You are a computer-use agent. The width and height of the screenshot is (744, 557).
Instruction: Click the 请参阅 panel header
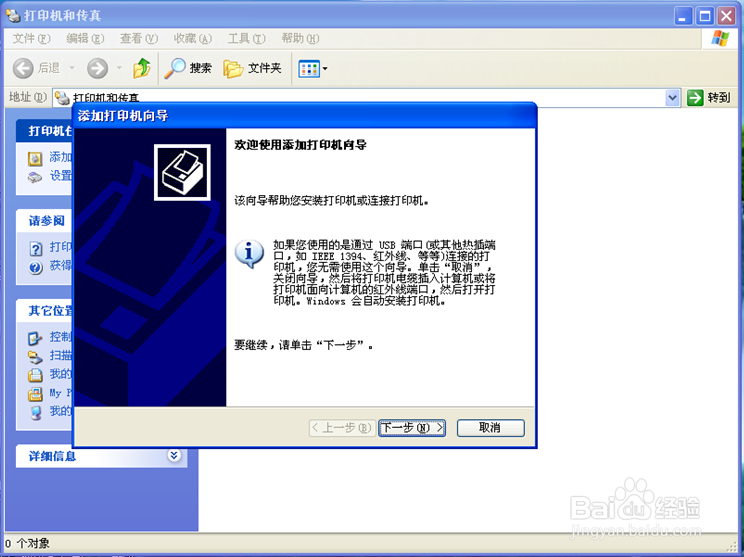tap(44, 221)
